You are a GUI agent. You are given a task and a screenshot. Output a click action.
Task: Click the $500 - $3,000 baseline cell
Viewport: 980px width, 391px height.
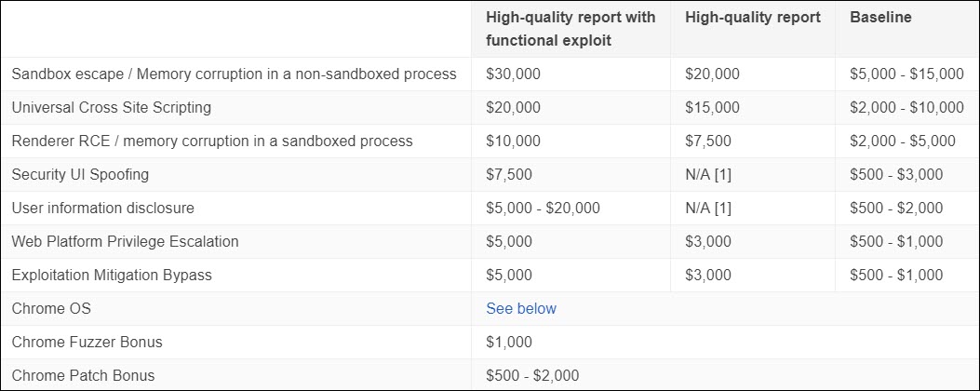(896, 174)
